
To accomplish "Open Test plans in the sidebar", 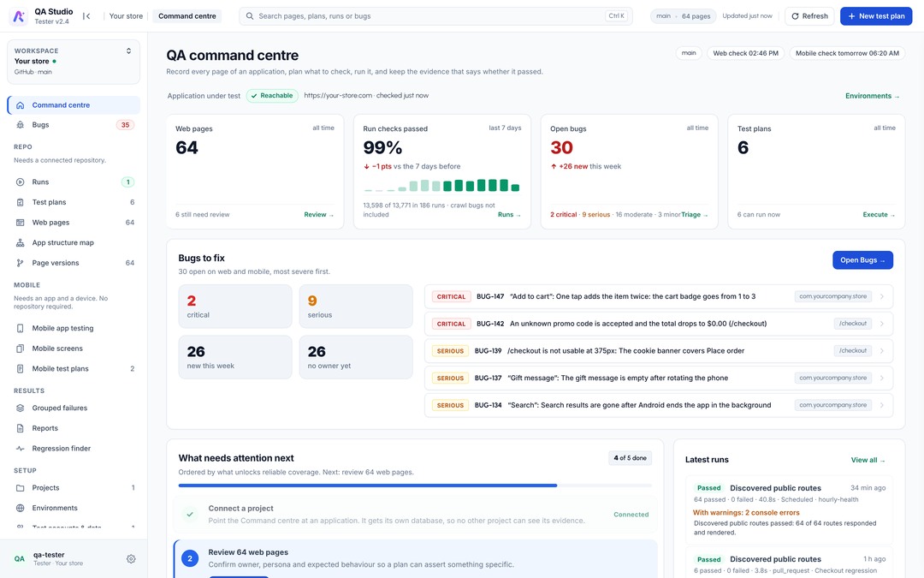I will [x=74, y=202].
